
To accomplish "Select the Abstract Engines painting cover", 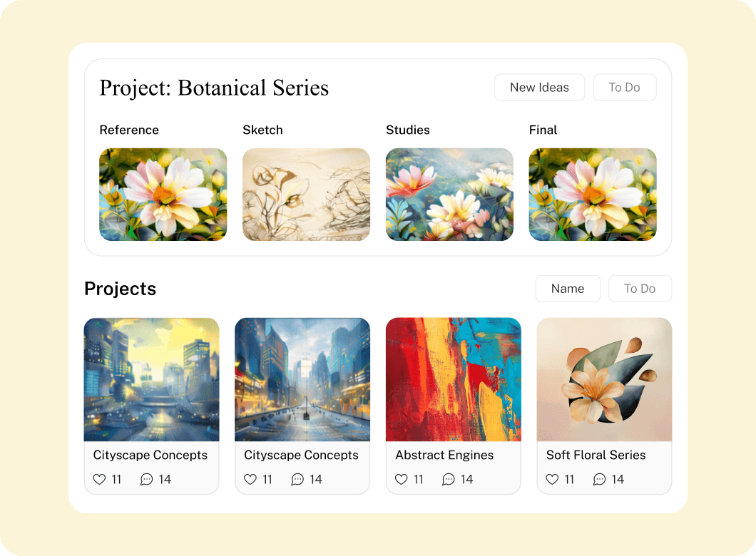I will 454,379.
